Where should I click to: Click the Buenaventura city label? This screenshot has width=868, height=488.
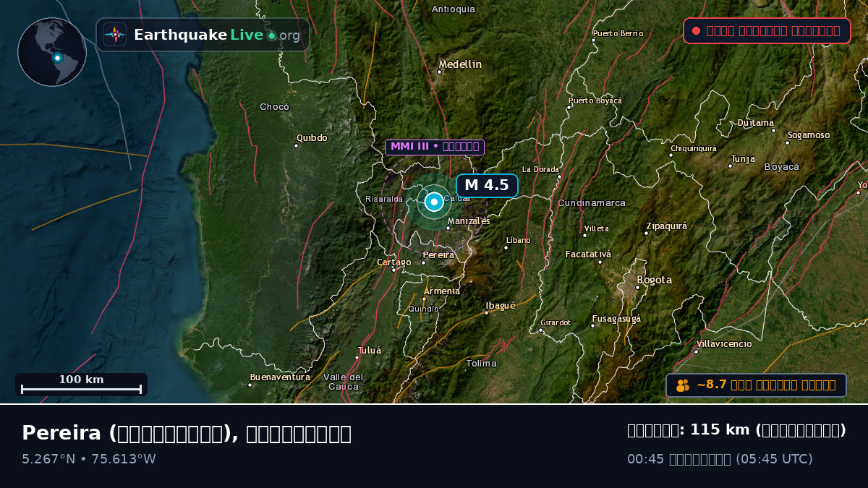click(x=280, y=377)
